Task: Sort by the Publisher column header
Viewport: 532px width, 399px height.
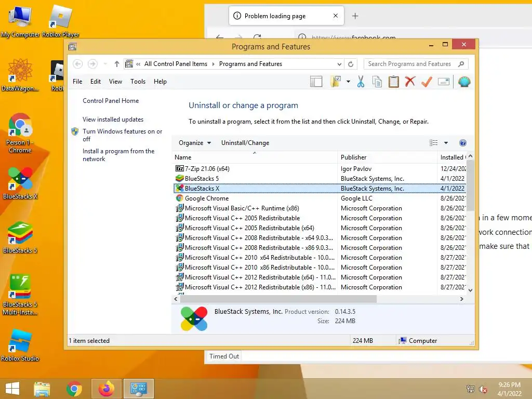Action: click(388, 157)
